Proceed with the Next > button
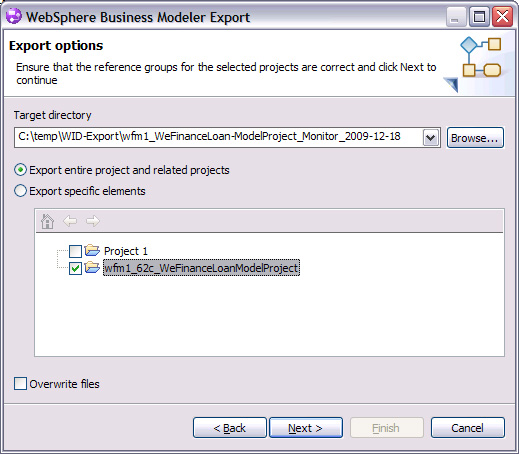This screenshot has width=519, height=454. coord(306,428)
